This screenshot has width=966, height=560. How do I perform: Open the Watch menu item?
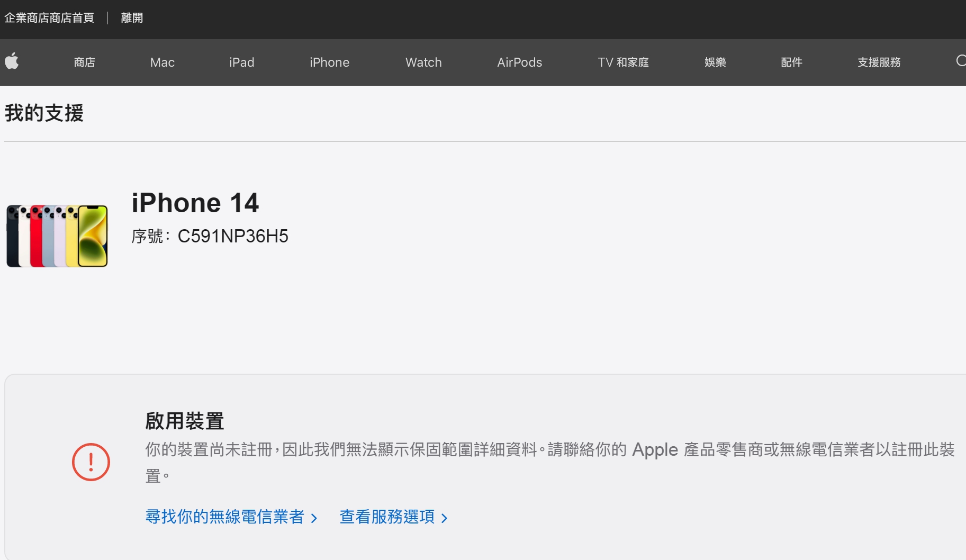(x=423, y=62)
